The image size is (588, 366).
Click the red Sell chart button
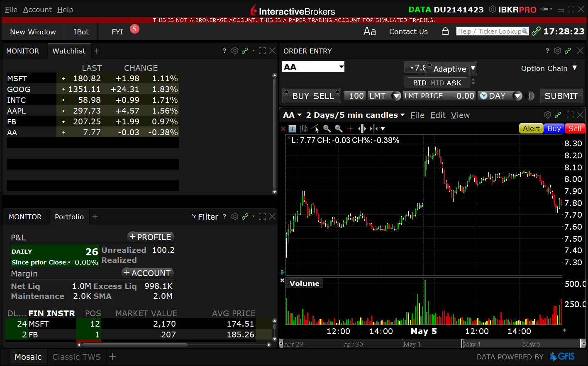tap(575, 128)
